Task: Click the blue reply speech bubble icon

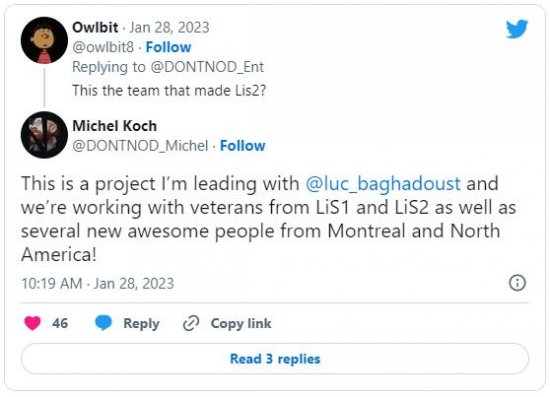Action: click(x=103, y=323)
